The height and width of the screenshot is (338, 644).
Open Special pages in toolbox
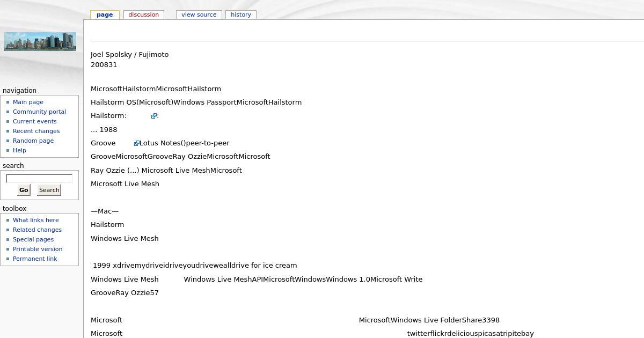[33, 239]
